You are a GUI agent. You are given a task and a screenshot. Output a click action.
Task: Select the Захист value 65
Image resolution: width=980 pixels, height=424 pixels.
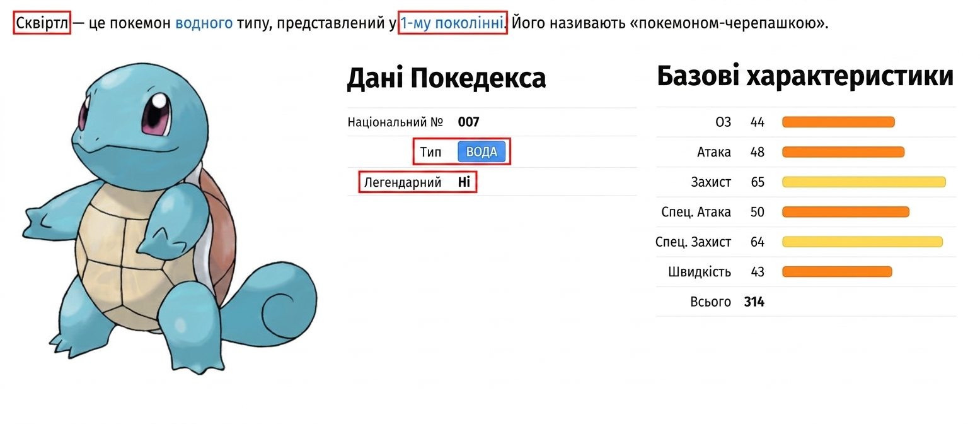coord(758,182)
